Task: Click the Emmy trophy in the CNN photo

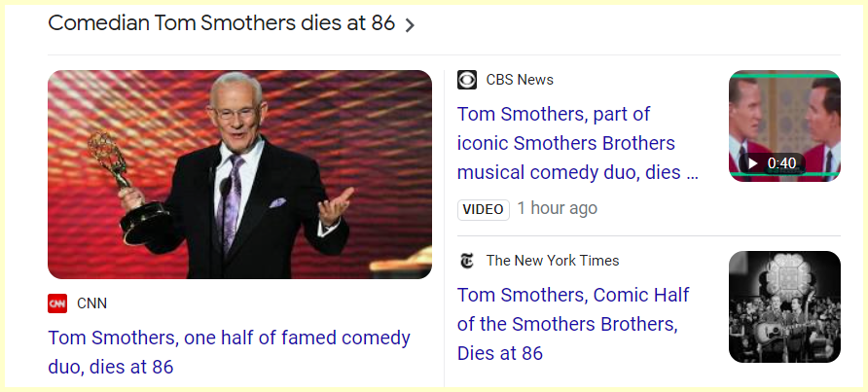Action: [x=113, y=175]
